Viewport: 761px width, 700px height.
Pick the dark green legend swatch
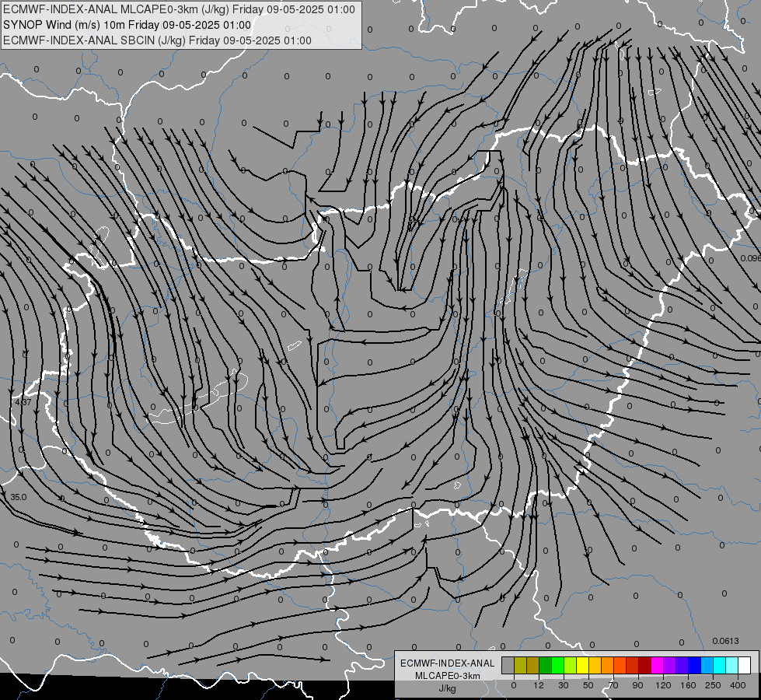click(545, 665)
